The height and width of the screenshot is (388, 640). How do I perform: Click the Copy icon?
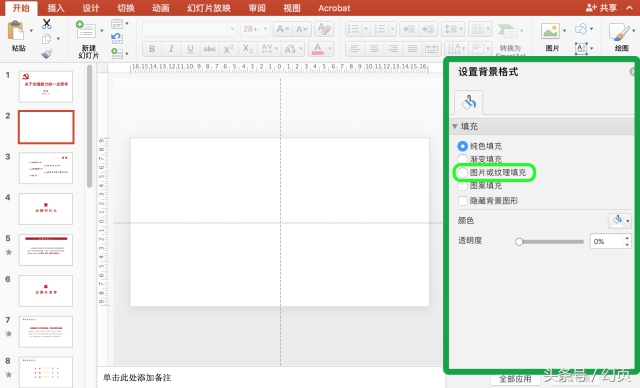(47, 39)
